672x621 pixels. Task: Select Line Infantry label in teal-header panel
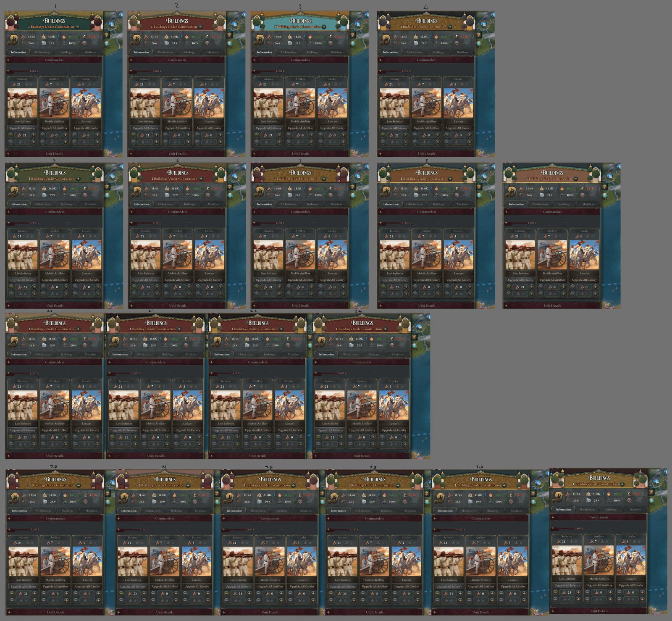point(268,121)
